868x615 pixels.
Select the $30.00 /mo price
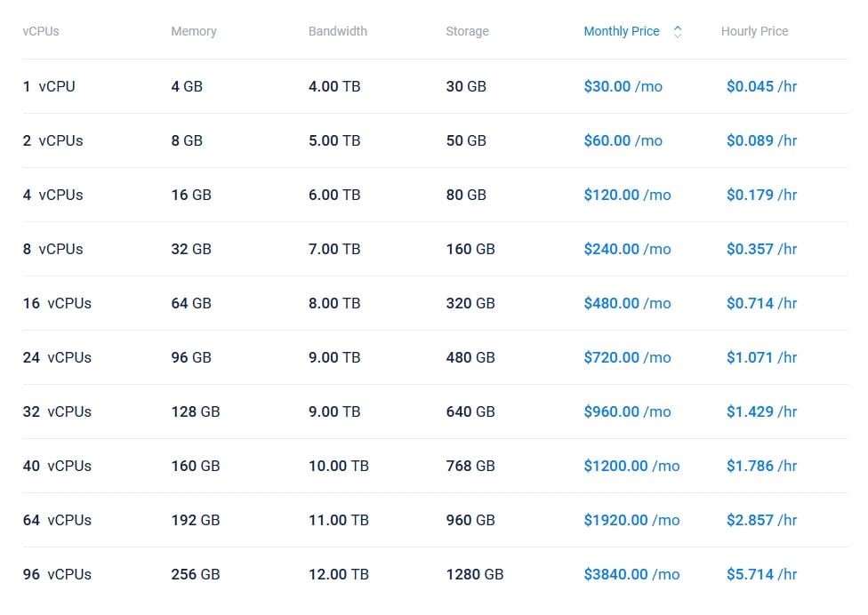click(623, 87)
